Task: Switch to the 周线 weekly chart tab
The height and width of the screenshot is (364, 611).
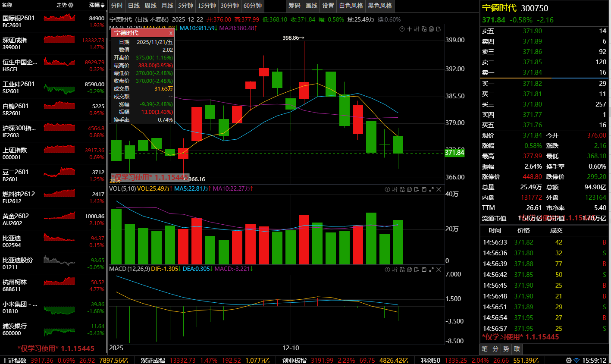Action: pos(150,6)
